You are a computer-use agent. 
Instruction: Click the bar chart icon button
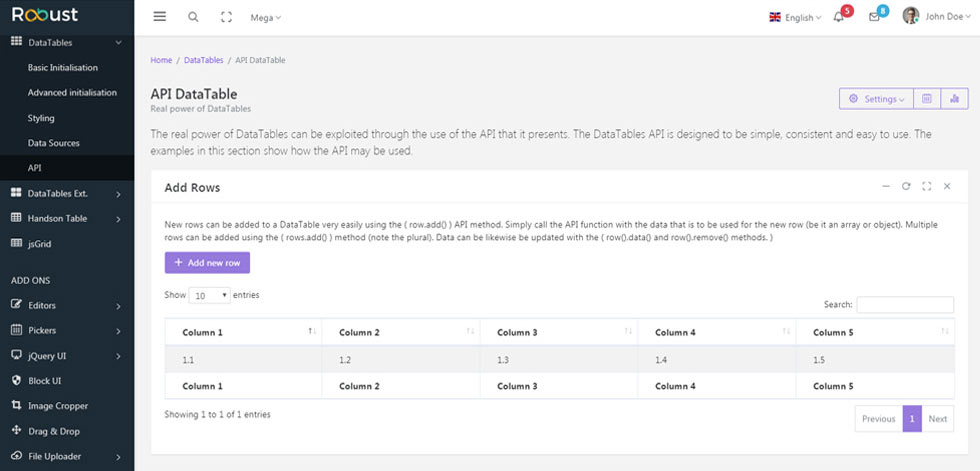tap(954, 99)
